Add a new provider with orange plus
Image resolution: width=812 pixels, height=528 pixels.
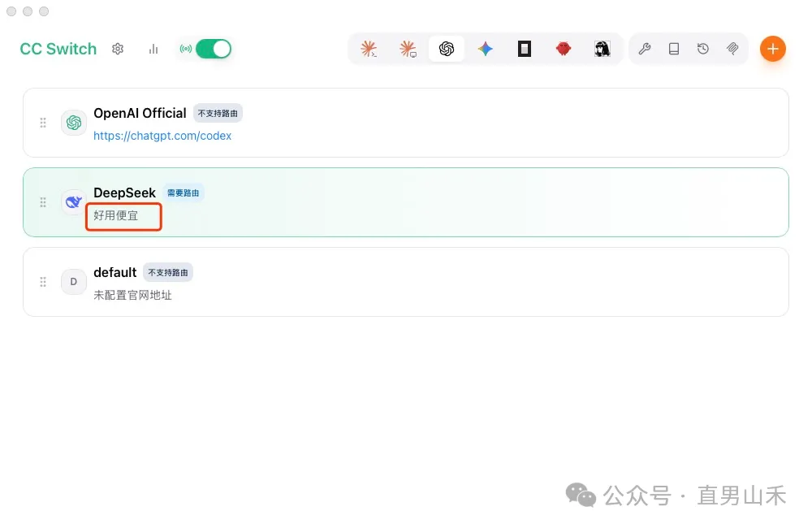[x=773, y=49]
